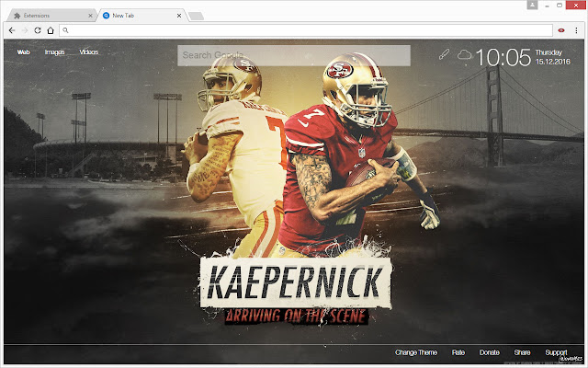
Task: Click the 10:05 clock display
Action: point(503,57)
